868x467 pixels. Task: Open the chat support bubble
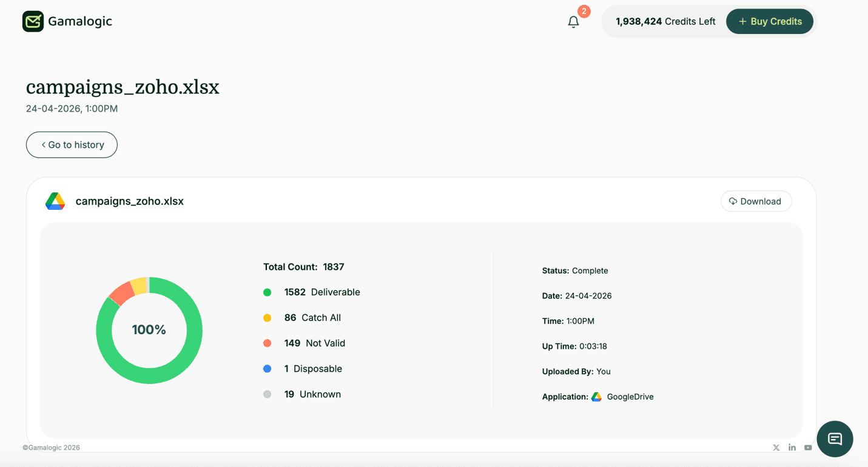(835, 438)
